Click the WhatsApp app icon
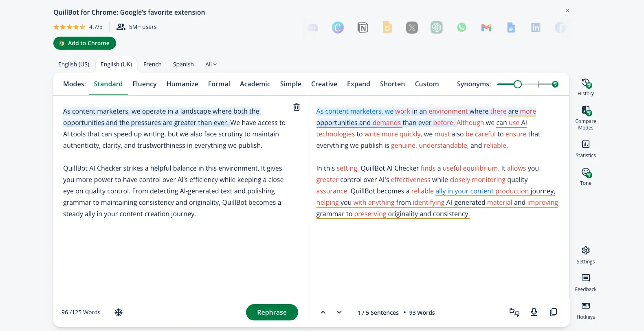The height and width of the screenshot is (331, 644). pyautogui.click(x=462, y=28)
